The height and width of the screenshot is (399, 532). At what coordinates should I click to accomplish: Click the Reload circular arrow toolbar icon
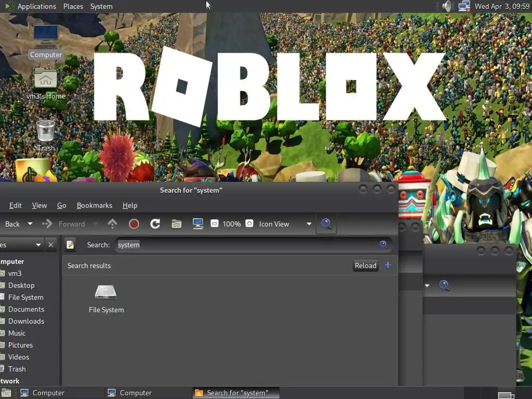pyautogui.click(x=155, y=223)
